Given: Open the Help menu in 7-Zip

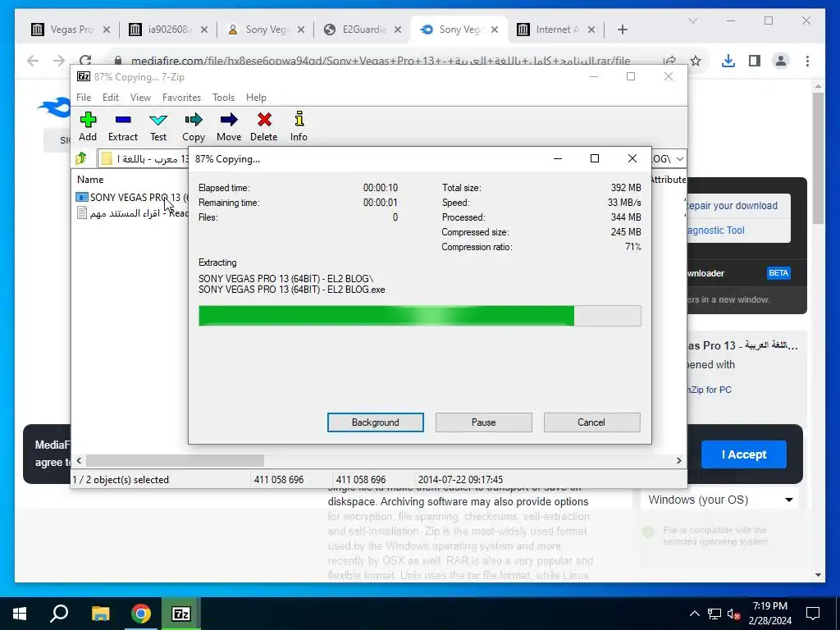Looking at the screenshot, I should [256, 98].
